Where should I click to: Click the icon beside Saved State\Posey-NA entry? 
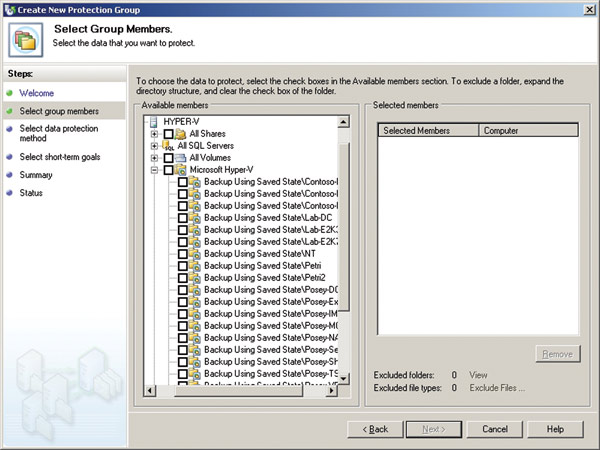pos(195,338)
